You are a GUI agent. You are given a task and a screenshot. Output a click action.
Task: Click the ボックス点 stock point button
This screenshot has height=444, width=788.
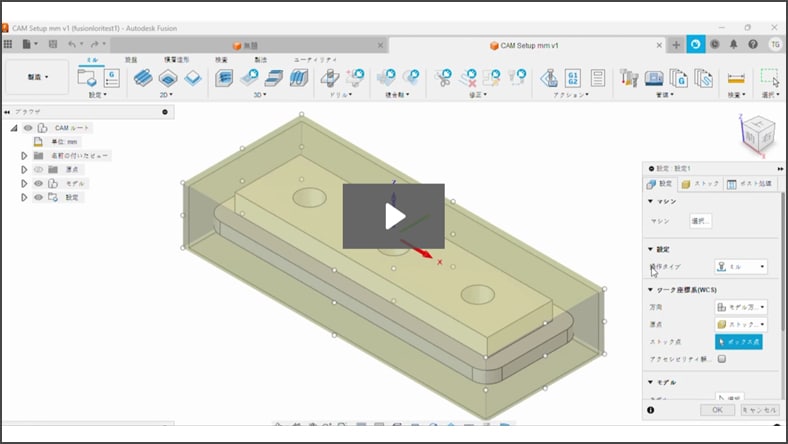coord(742,341)
